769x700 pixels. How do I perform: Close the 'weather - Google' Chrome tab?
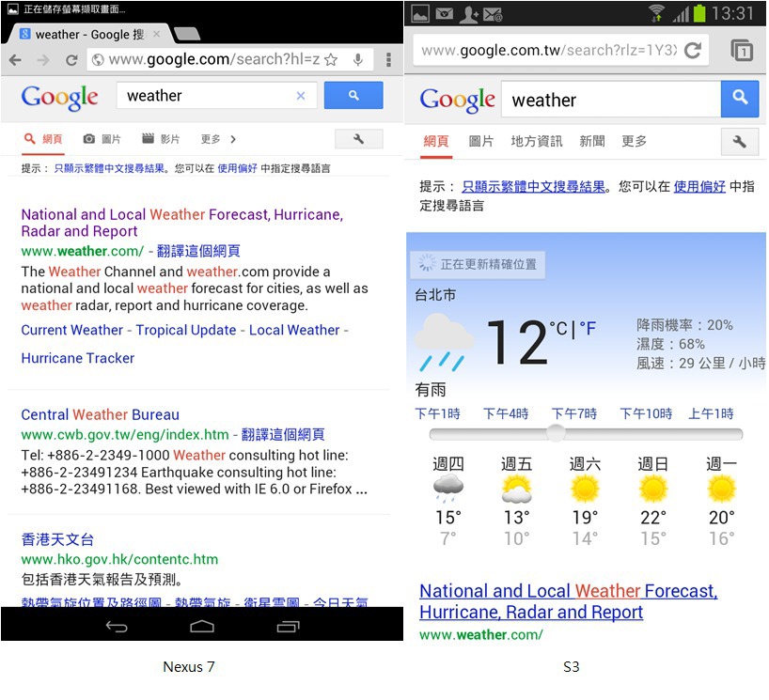pyautogui.click(x=156, y=34)
